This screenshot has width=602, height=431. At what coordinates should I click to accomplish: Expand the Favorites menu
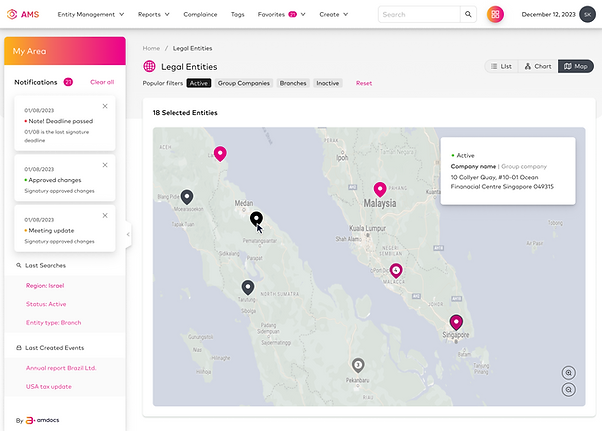click(x=281, y=15)
